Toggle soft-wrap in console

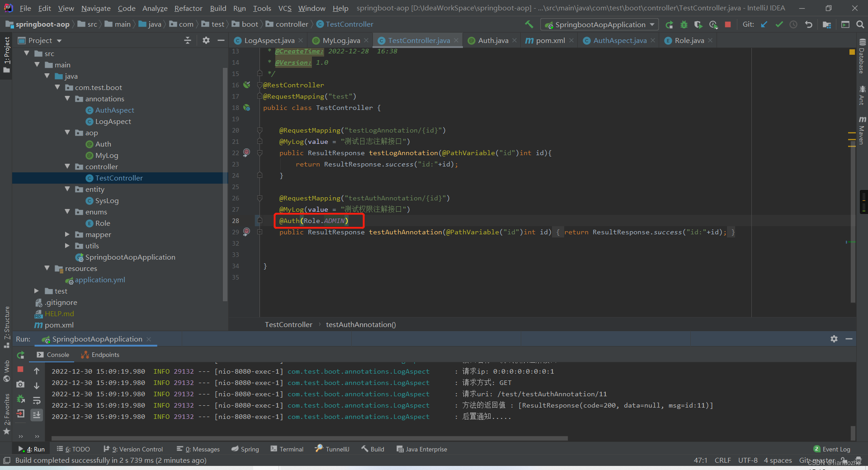click(x=37, y=400)
